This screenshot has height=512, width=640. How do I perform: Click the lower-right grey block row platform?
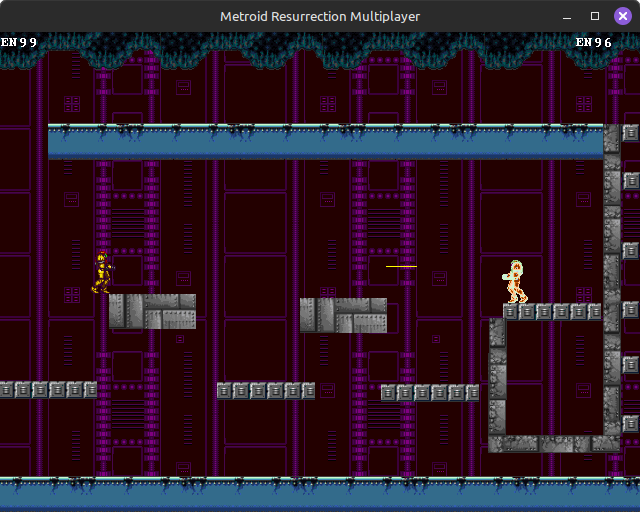(430, 393)
